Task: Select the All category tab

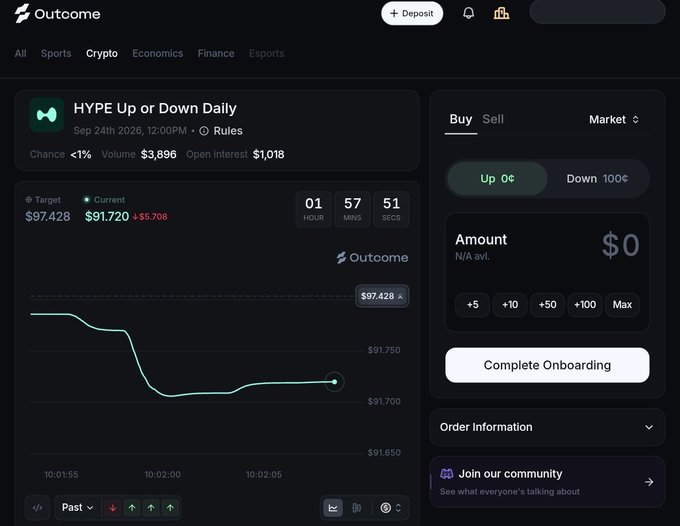Action: [20, 53]
